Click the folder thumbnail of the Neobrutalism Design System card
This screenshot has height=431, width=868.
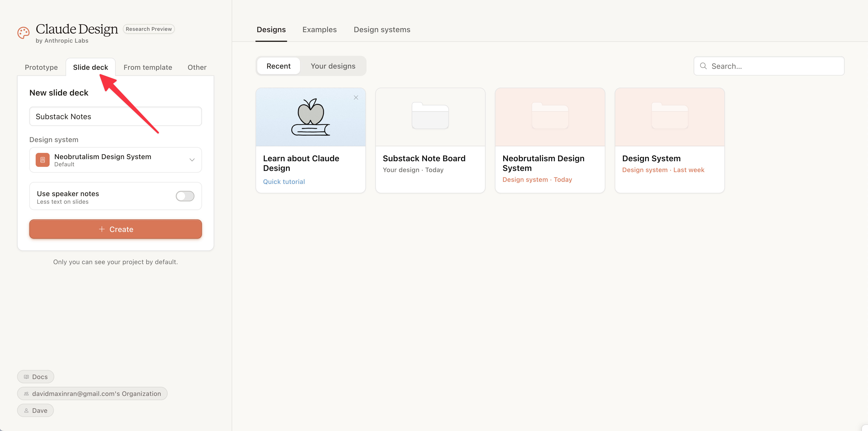[550, 116]
